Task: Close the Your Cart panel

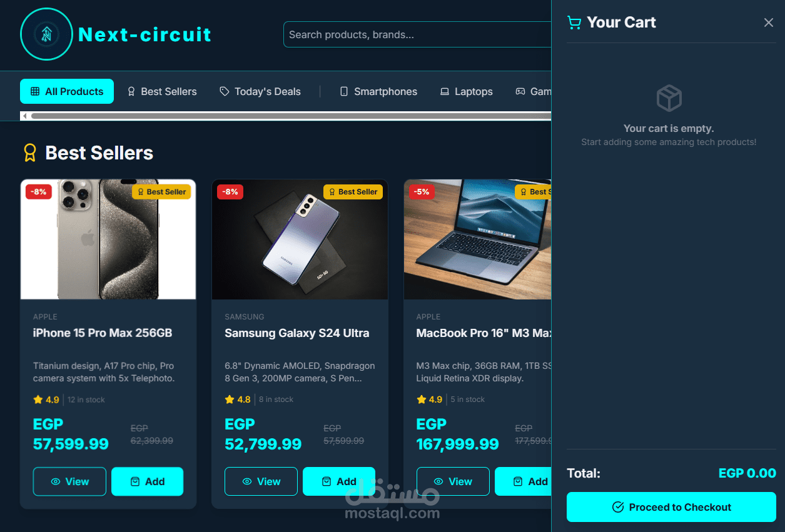Action: (769, 23)
